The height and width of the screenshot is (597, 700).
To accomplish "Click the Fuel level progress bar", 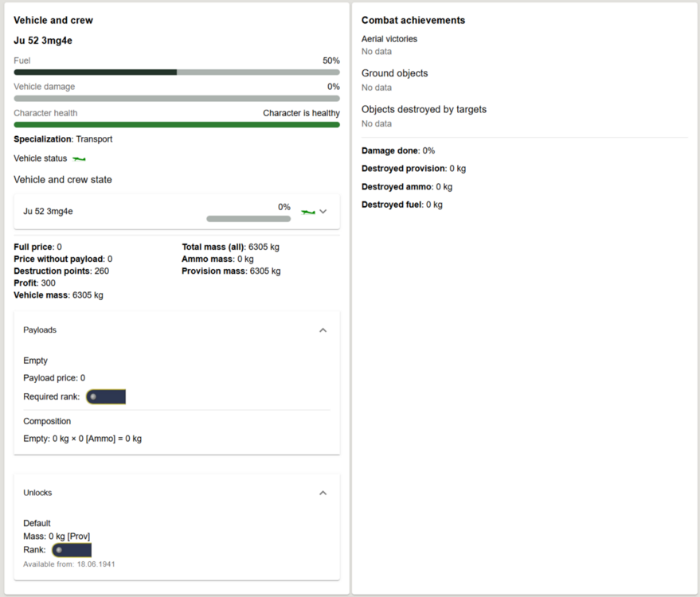I will click(x=177, y=72).
